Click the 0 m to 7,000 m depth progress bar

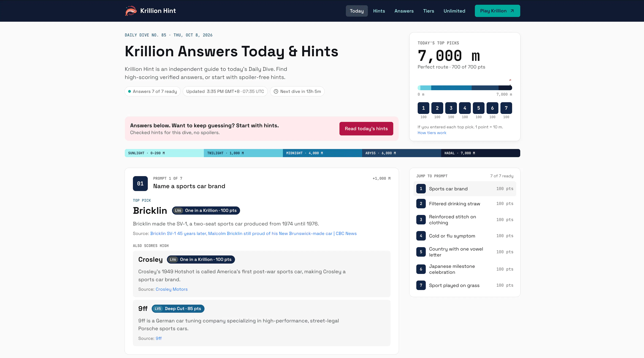465,88
